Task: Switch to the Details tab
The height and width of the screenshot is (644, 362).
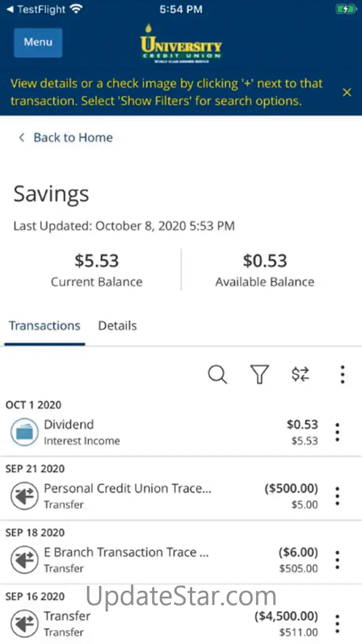Action: point(117,326)
